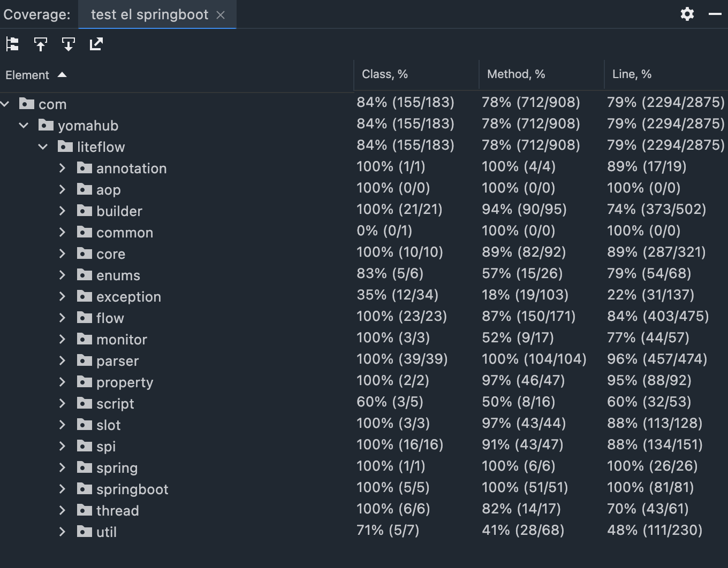Collapse the liteflow package
Viewport: 728px width, 568px height.
coord(43,147)
